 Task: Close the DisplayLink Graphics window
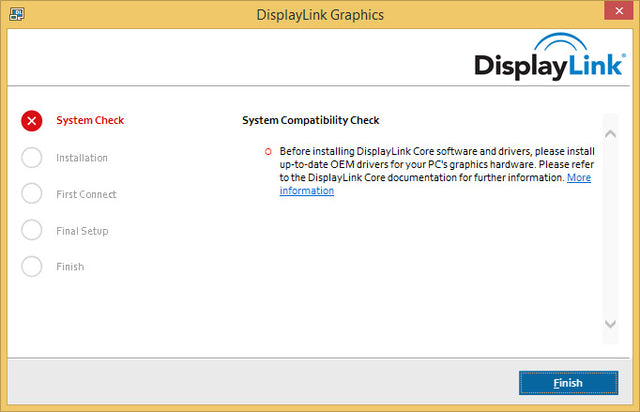point(619,11)
